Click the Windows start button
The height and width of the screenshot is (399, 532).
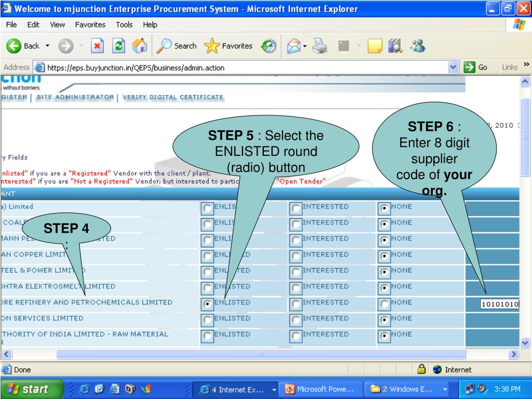point(32,389)
